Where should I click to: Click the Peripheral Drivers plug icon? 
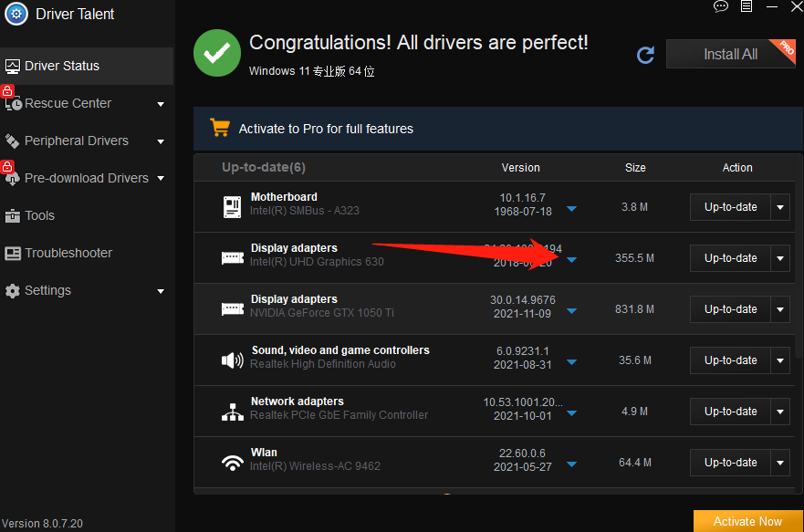12,141
